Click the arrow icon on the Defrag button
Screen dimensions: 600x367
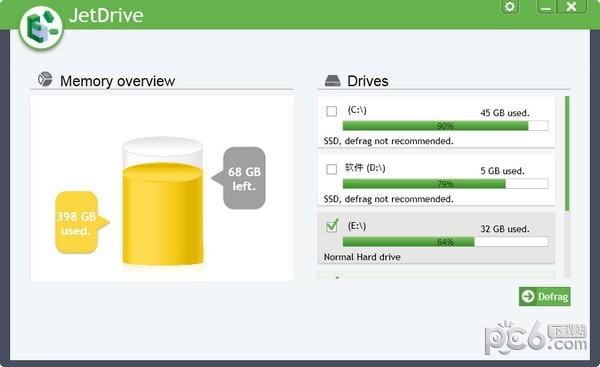pyautogui.click(x=528, y=296)
